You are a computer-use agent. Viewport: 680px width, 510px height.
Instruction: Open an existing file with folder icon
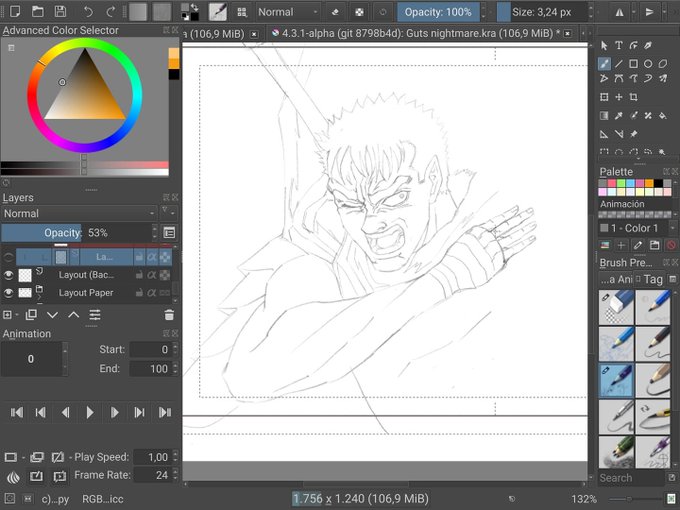click(x=38, y=11)
